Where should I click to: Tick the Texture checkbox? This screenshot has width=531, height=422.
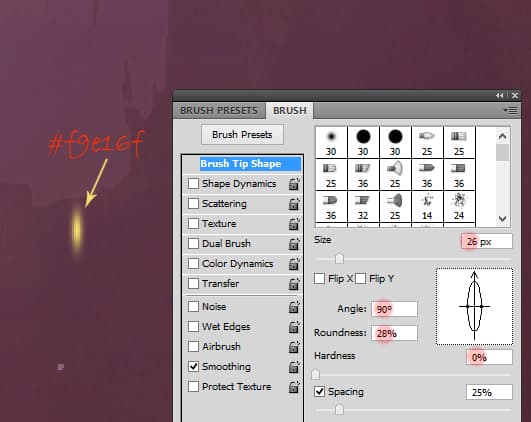click(193, 224)
